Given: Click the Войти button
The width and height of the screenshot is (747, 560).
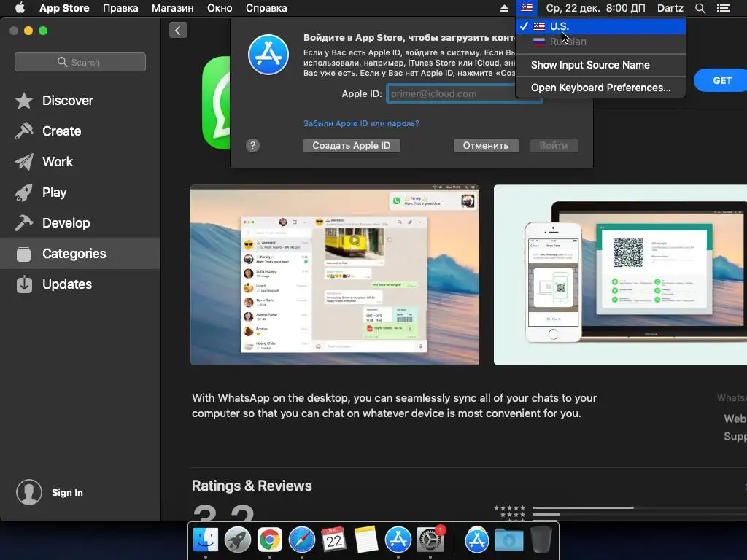Looking at the screenshot, I should coord(554,145).
